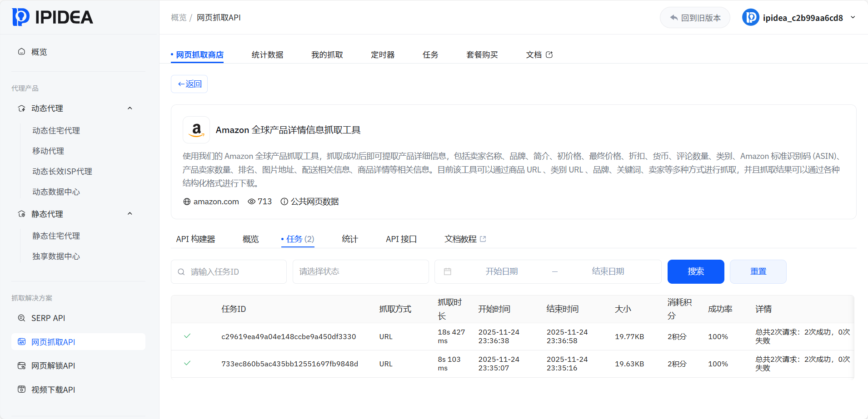Image resolution: width=868 pixels, height=419 pixels.
Task: Switch to 概览 sub-tab
Action: click(x=251, y=239)
